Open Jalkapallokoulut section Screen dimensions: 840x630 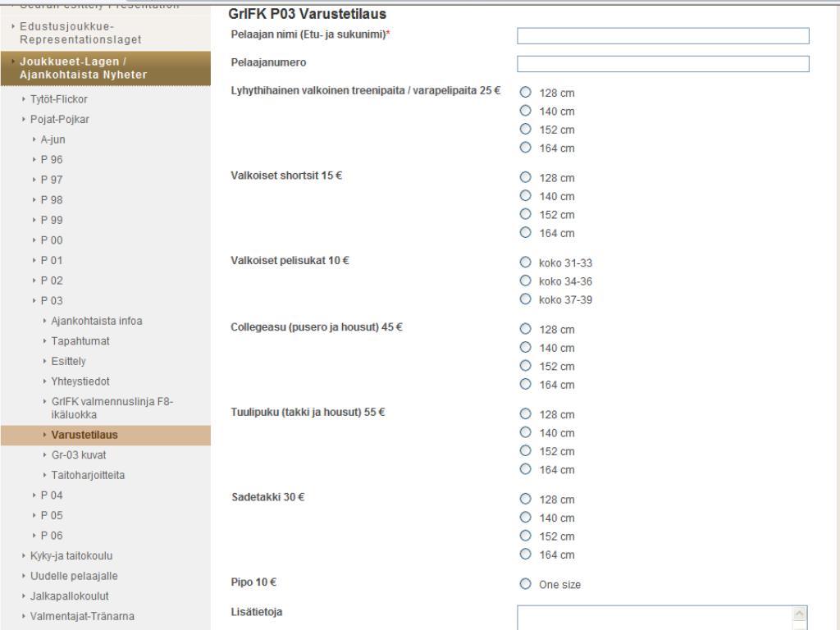click(69, 596)
